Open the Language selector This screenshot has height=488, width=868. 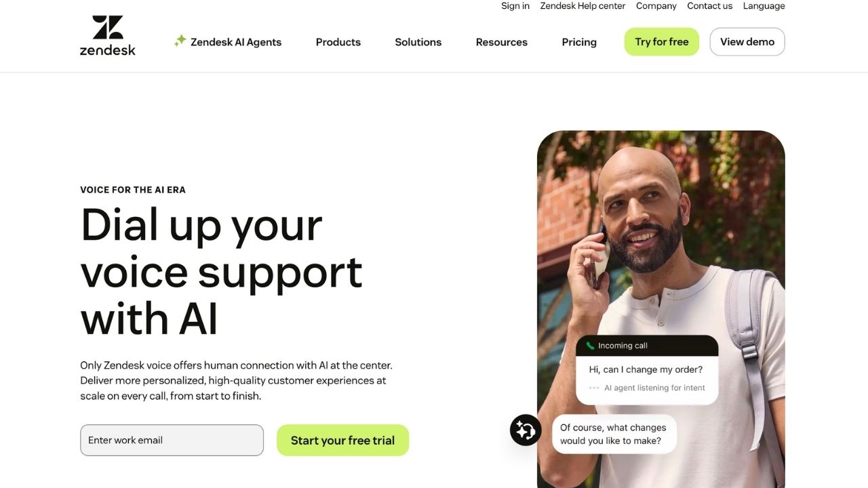(764, 6)
